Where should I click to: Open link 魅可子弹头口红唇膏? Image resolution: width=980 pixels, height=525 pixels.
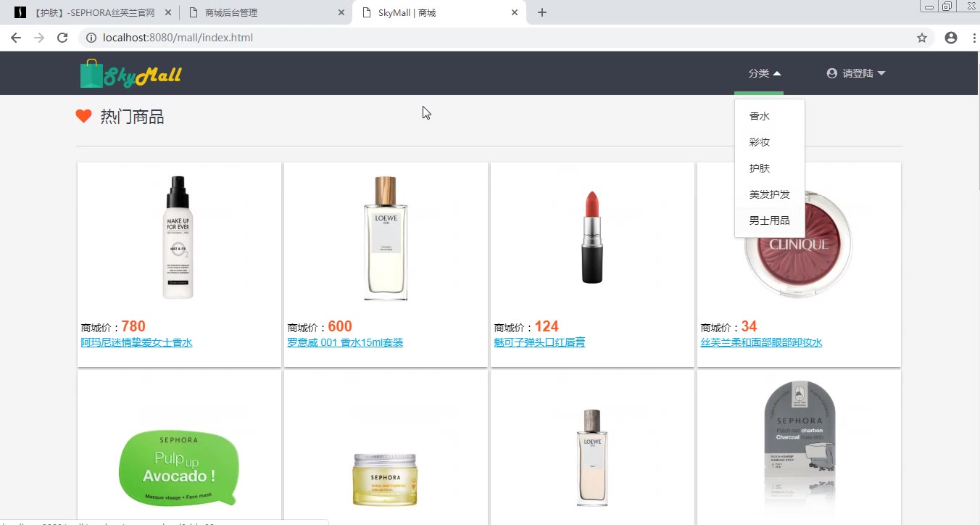(x=539, y=342)
